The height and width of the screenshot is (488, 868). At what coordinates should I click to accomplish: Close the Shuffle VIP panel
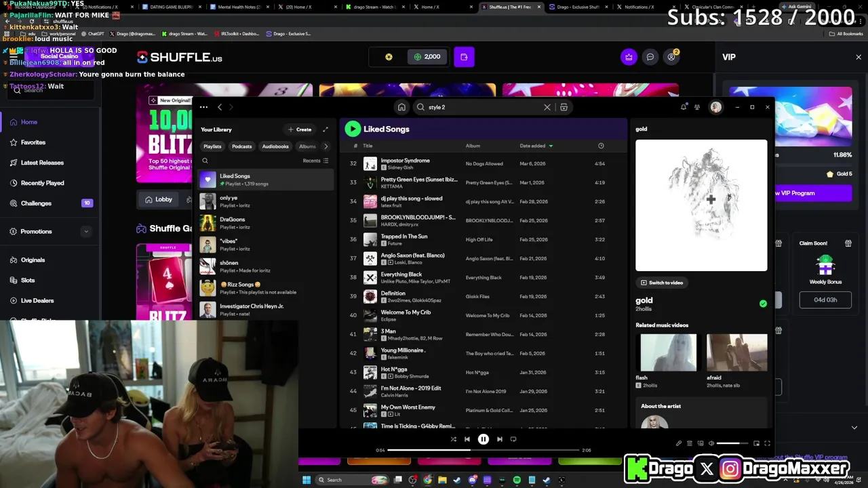click(859, 57)
